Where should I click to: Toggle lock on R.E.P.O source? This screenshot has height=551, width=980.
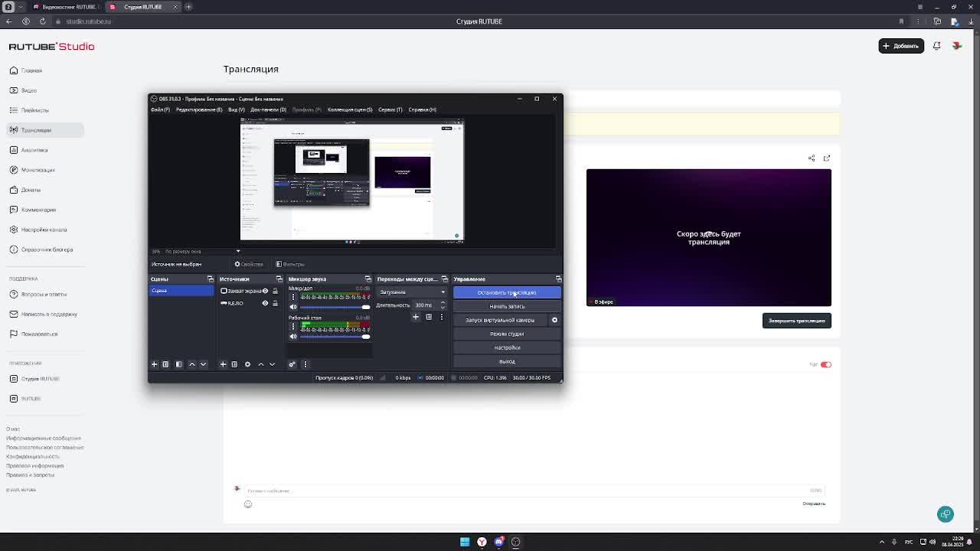275,303
